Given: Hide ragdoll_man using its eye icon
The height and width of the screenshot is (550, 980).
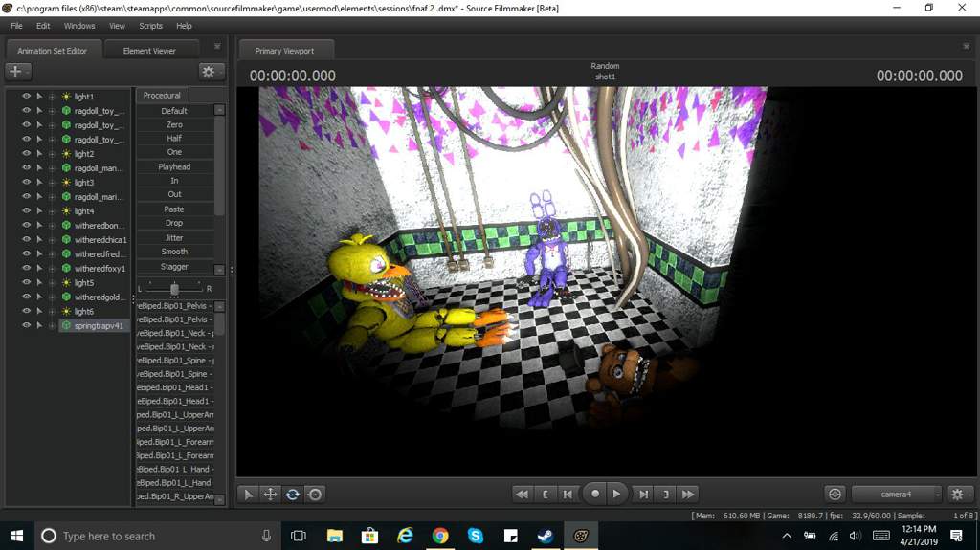Looking at the screenshot, I should (26, 167).
